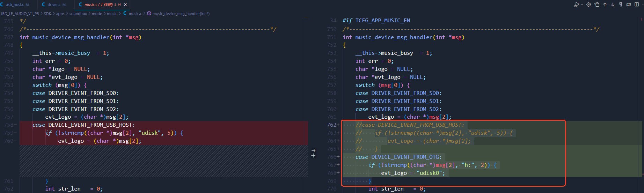This screenshot has width=644, height=193.
Task: Toggle the split editor layout icon
Action: pos(637,5)
